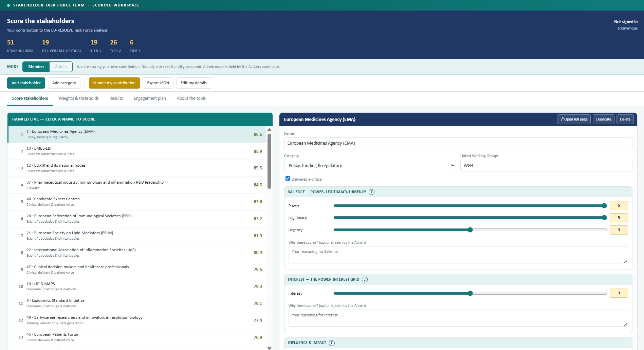This screenshot has height=350, width=644.
Task: Click the Urgency slider handle
Action: 470,230
